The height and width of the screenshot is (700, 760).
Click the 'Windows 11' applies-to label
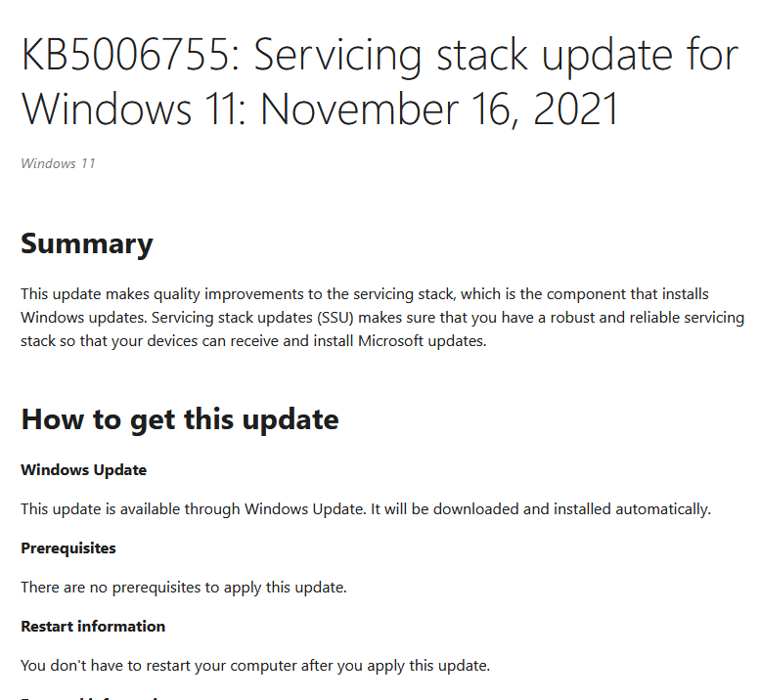coord(58,163)
